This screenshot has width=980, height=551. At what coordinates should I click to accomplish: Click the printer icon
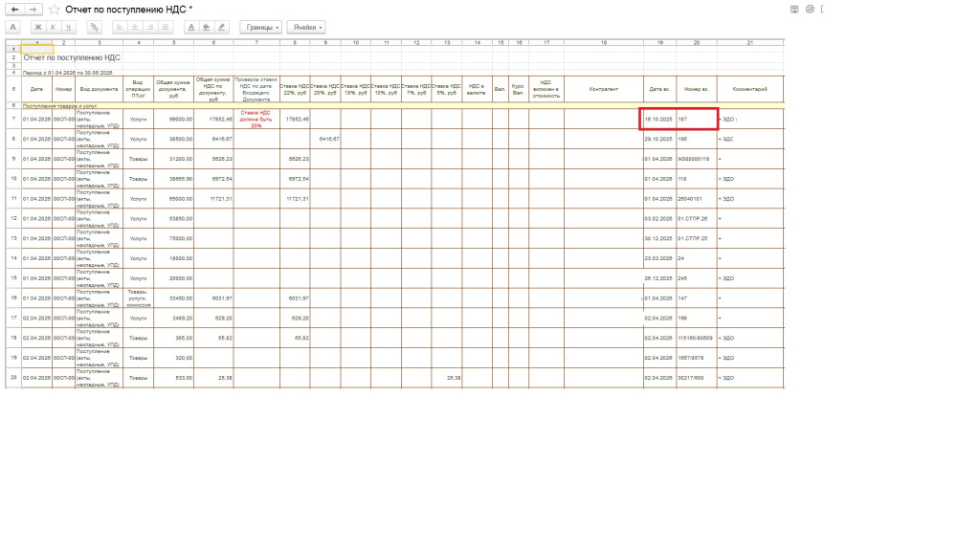[x=810, y=10]
